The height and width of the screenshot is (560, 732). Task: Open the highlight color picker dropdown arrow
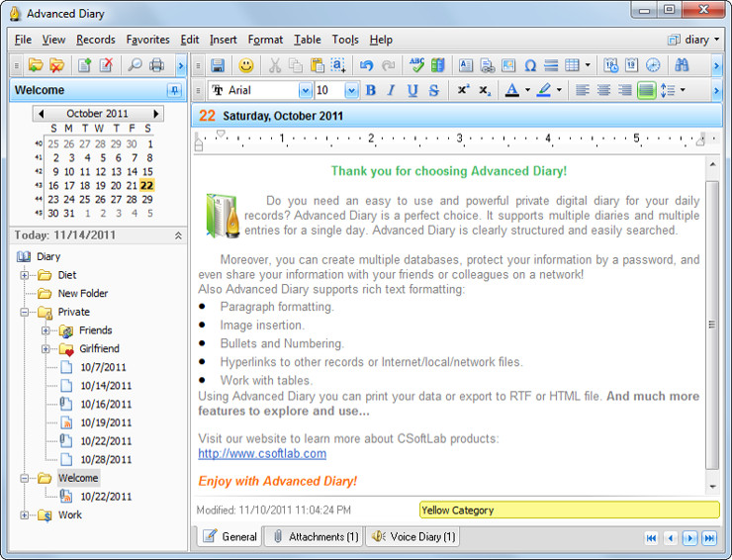point(559,90)
